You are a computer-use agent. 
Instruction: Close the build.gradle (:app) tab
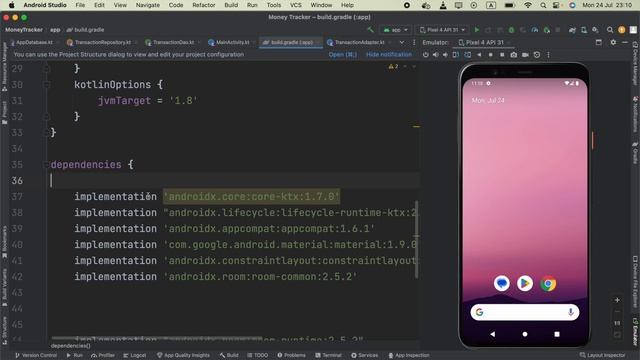click(x=318, y=42)
